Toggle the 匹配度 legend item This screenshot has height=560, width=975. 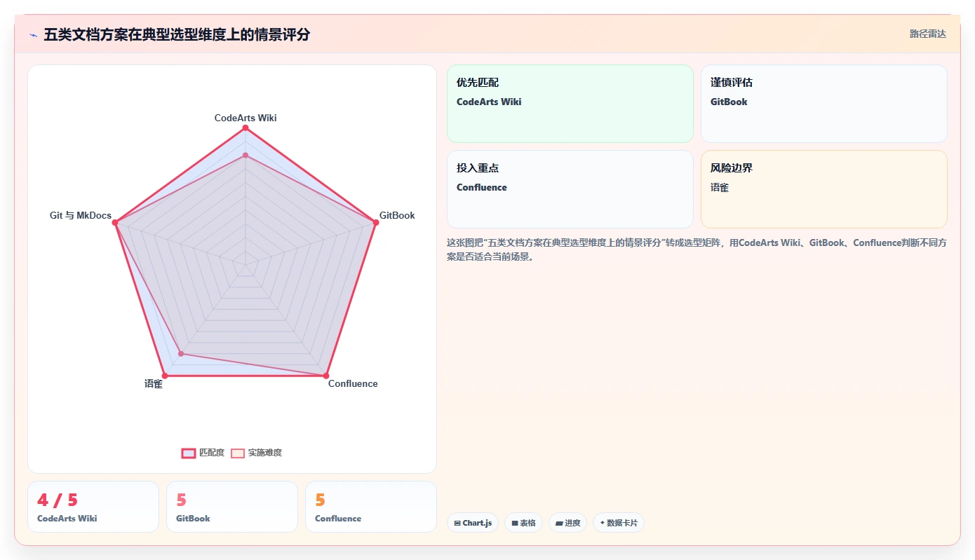(203, 453)
